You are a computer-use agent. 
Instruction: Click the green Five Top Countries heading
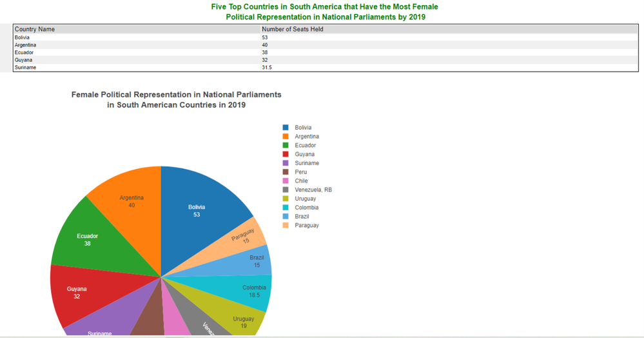tap(324, 12)
